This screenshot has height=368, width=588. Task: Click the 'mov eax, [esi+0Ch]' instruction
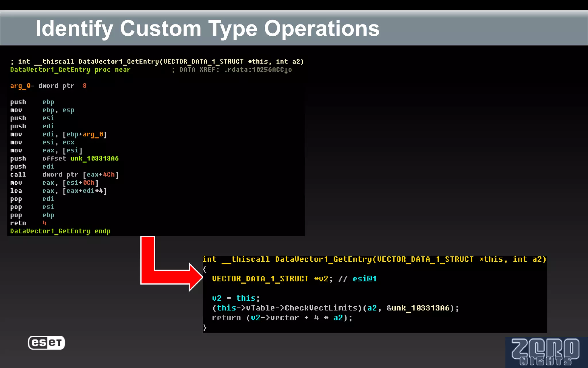click(54, 183)
